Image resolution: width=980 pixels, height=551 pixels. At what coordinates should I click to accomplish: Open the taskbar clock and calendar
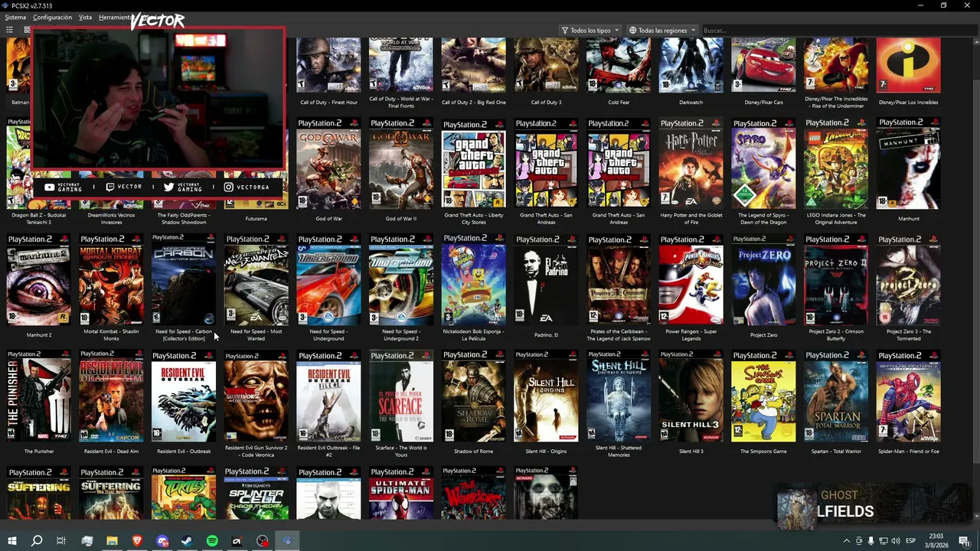click(x=936, y=541)
